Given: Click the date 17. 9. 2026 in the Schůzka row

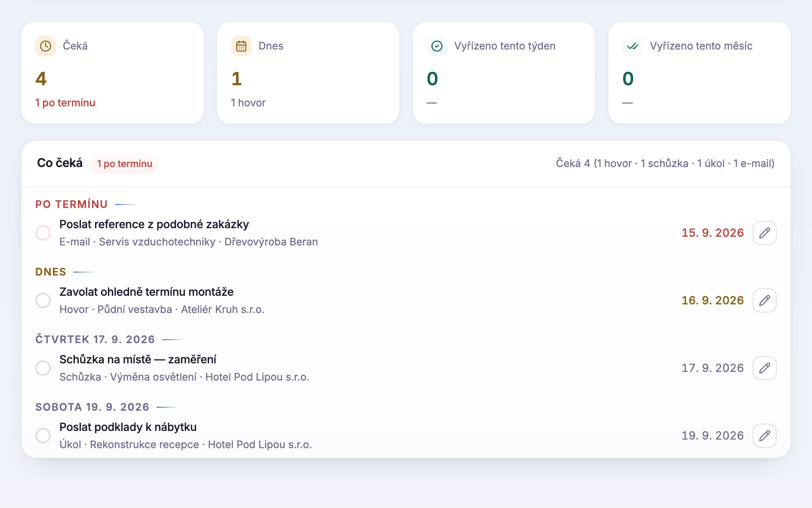Looking at the screenshot, I should pyautogui.click(x=713, y=368).
